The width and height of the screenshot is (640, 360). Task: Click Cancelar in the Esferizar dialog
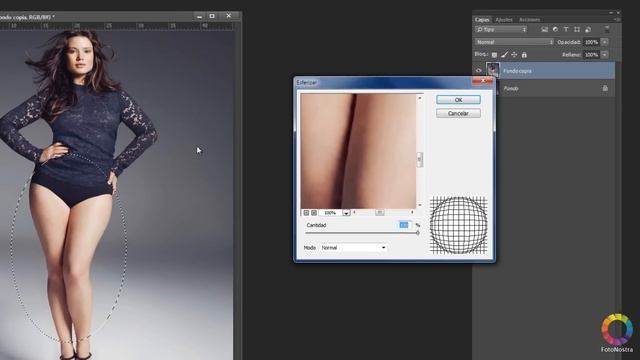point(458,113)
